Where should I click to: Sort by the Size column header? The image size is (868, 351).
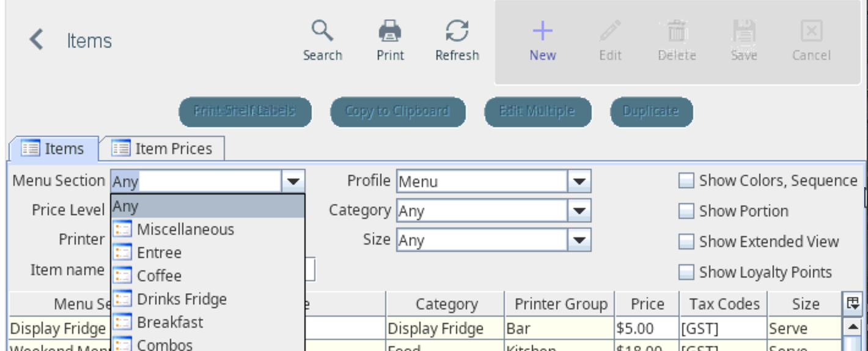tap(806, 304)
